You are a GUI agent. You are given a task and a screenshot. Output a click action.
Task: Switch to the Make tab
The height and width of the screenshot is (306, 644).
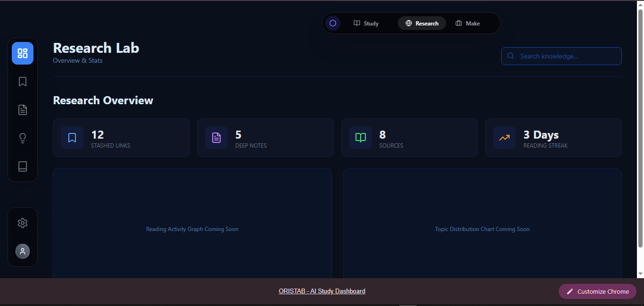pyautogui.click(x=468, y=23)
